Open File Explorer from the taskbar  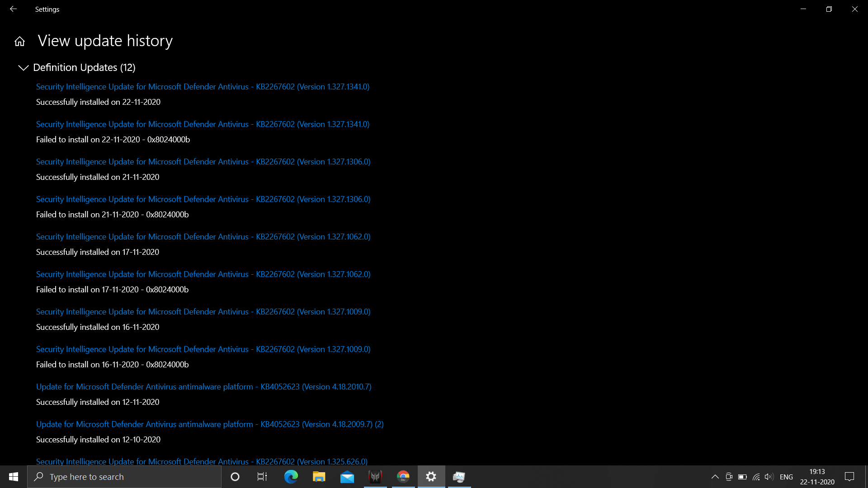(319, 477)
